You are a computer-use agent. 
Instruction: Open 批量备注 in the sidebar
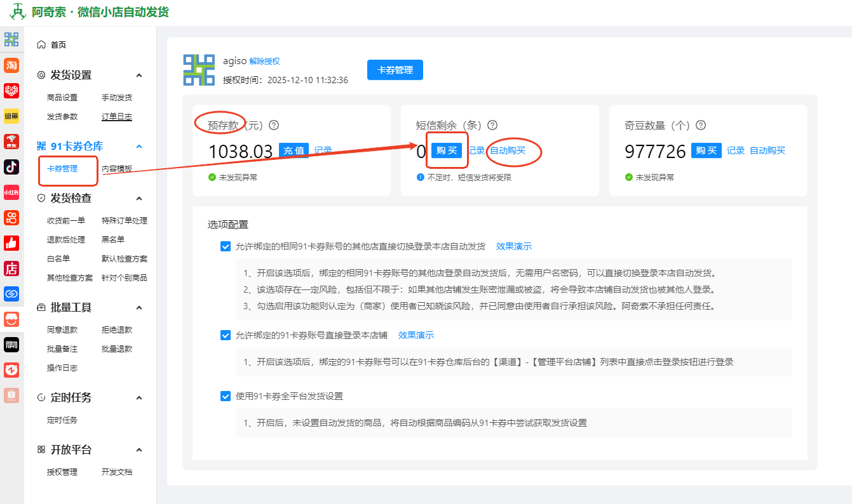tap(62, 349)
